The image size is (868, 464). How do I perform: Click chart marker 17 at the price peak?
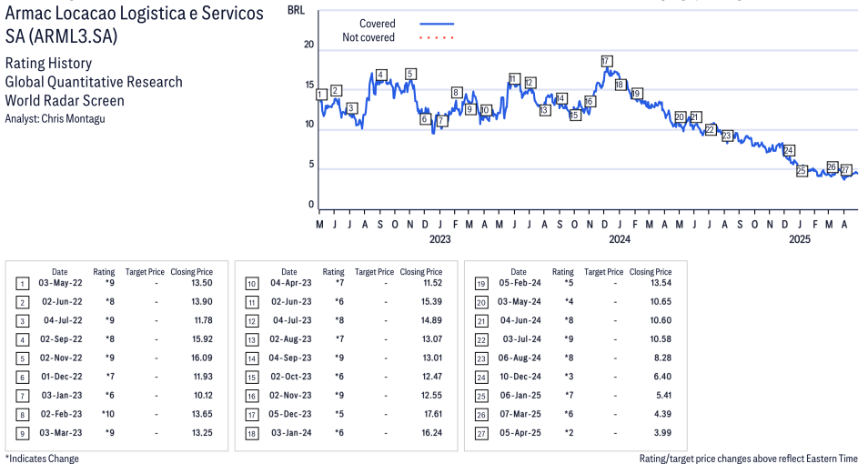(606, 62)
